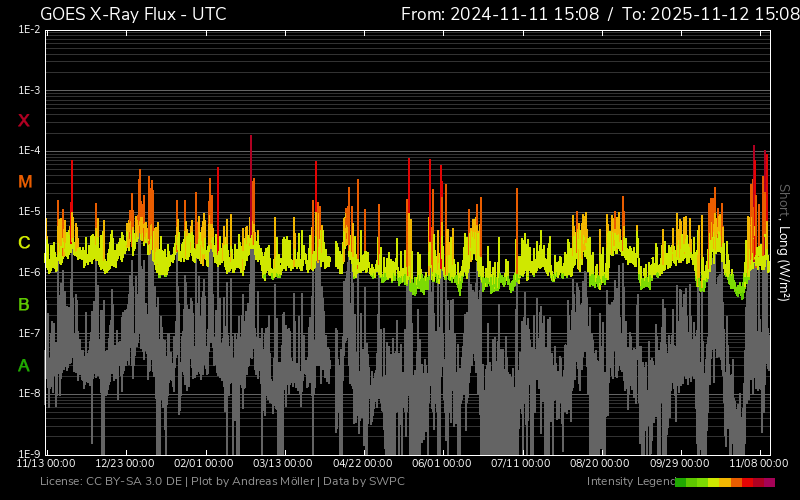
Task: Select the 02/01 00:00 date tick
Action: pyautogui.click(x=204, y=464)
